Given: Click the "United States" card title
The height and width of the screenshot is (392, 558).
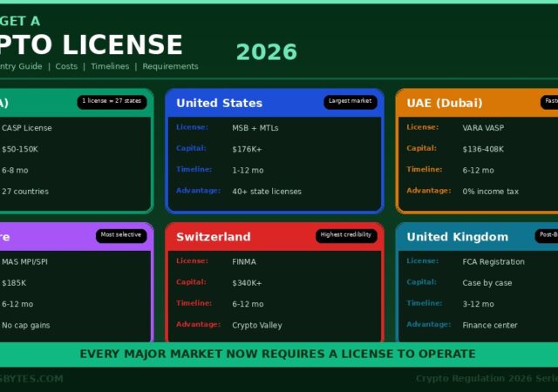Looking at the screenshot, I should coord(219,103).
